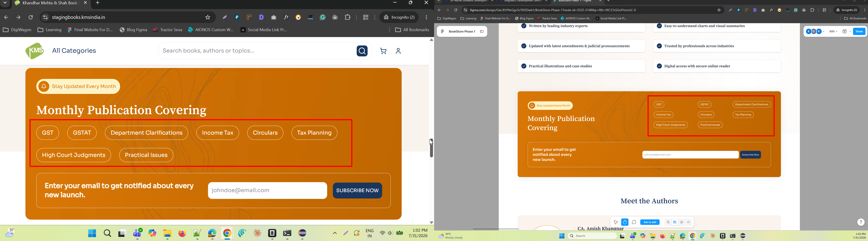Click the Income Tax pill on KMS site
This screenshot has height=241, width=868.
tap(218, 133)
